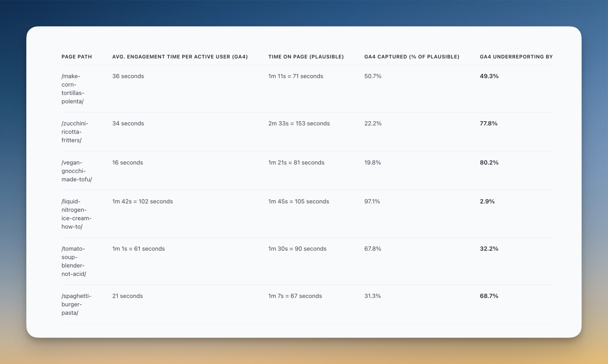Click the "16 seconds" engagement time cell
The image size is (608, 364).
[x=127, y=163]
